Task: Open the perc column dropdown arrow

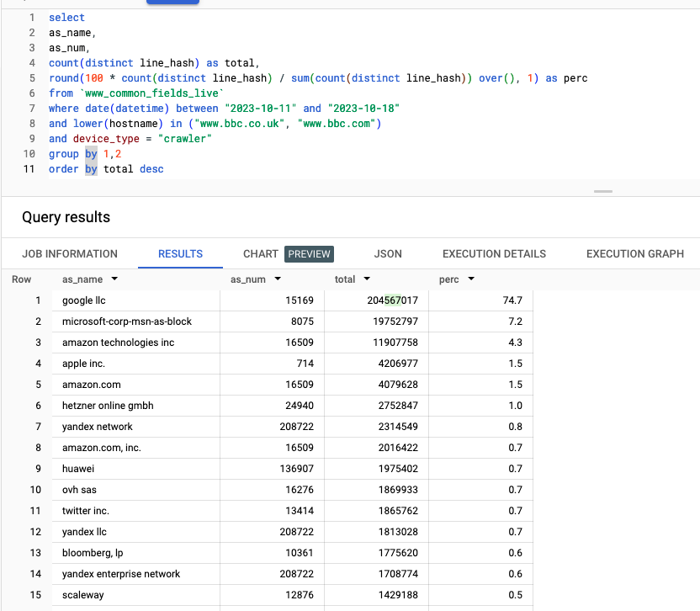Action: [471, 279]
